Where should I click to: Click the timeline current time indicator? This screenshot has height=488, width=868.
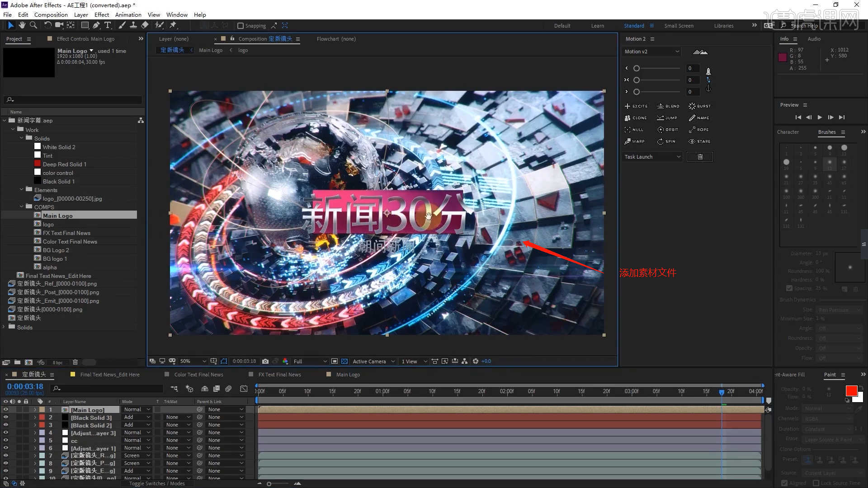(722, 392)
